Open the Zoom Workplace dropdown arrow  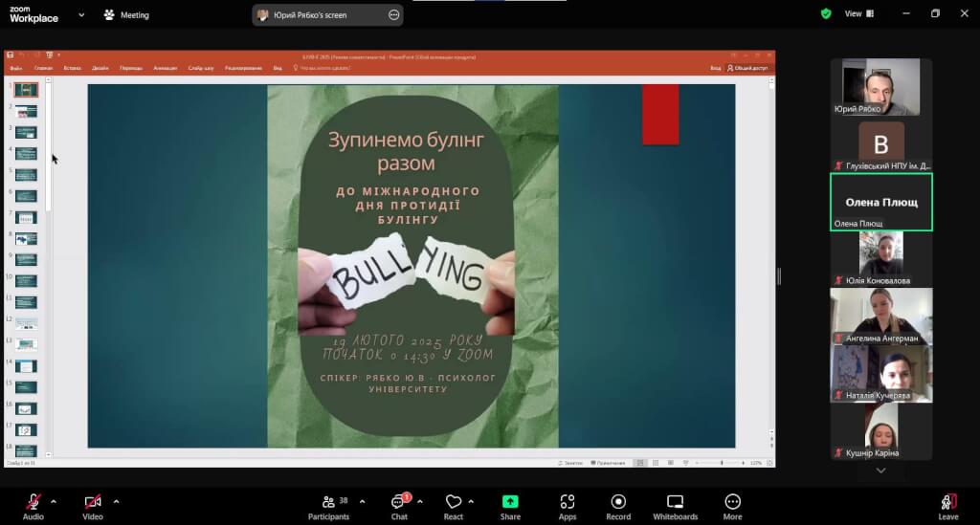80,15
